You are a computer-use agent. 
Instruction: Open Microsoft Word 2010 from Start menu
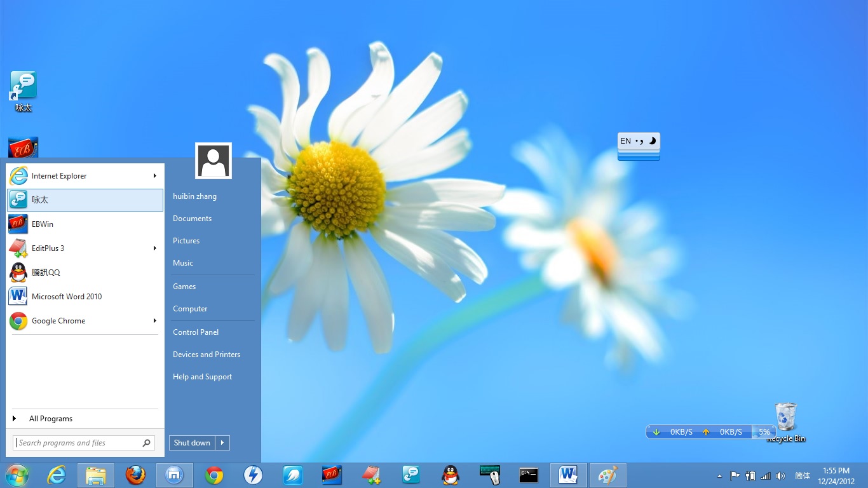point(85,297)
